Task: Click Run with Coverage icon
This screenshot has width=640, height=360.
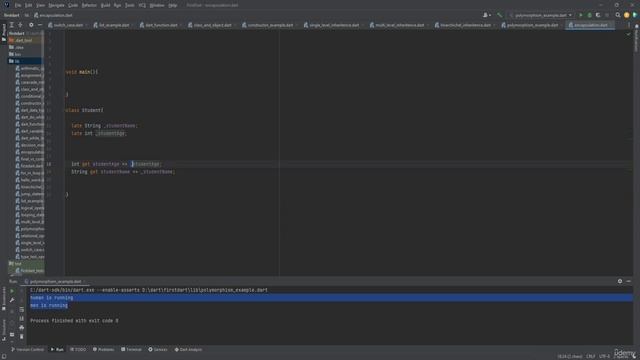Action: pyautogui.click(x=598, y=15)
